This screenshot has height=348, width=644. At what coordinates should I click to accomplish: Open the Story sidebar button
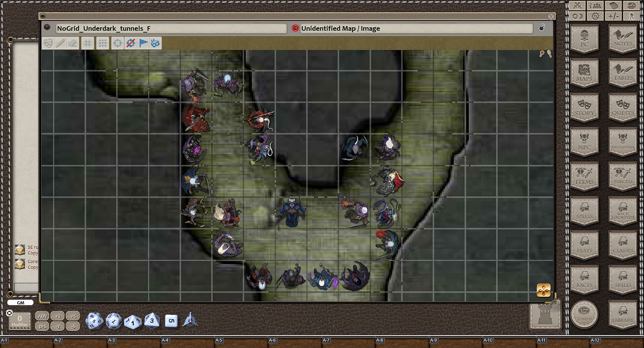coord(585,108)
